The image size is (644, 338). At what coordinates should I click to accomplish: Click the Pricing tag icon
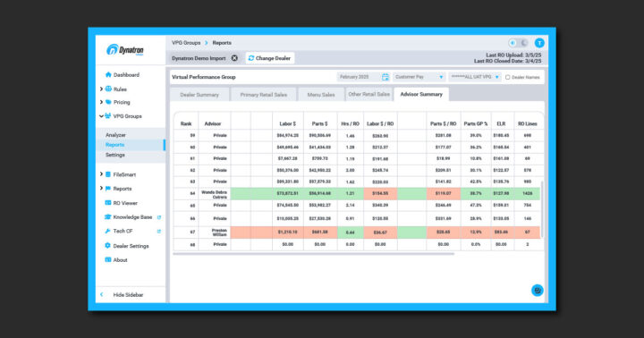pos(108,102)
